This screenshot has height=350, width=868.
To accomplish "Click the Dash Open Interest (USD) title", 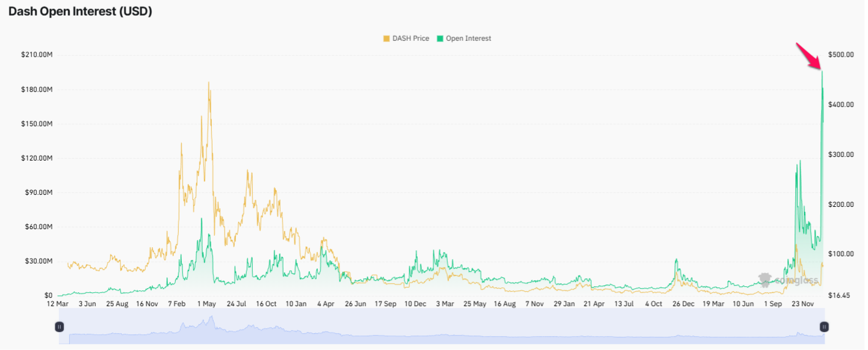I will 80,11.
